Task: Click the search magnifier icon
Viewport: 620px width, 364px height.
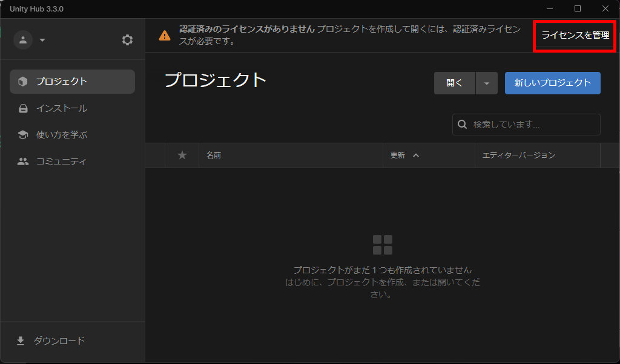Action: [x=463, y=125]
